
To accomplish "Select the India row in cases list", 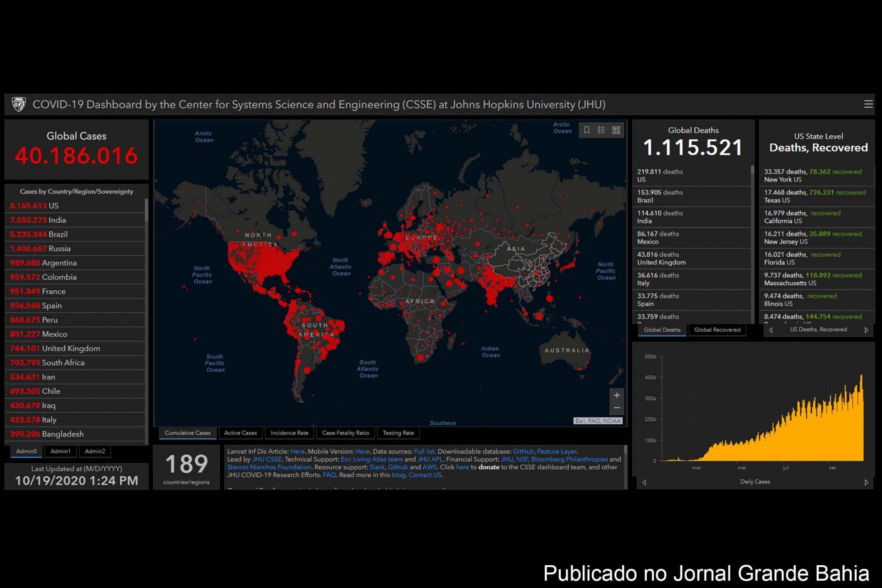I will pos(75,220).
